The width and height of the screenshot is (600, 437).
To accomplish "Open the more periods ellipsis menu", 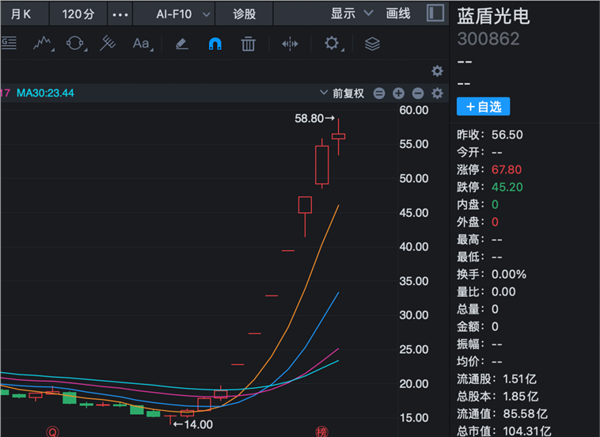I will (x=120, y=15).
